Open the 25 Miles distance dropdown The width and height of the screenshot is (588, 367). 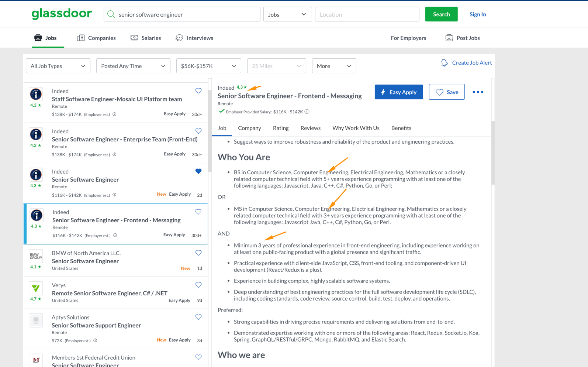point(276,66)
